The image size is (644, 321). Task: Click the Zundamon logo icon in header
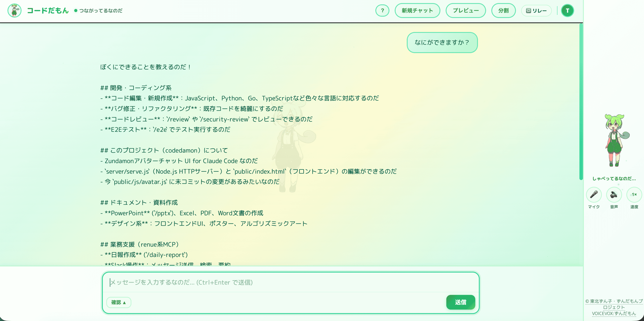14,11
